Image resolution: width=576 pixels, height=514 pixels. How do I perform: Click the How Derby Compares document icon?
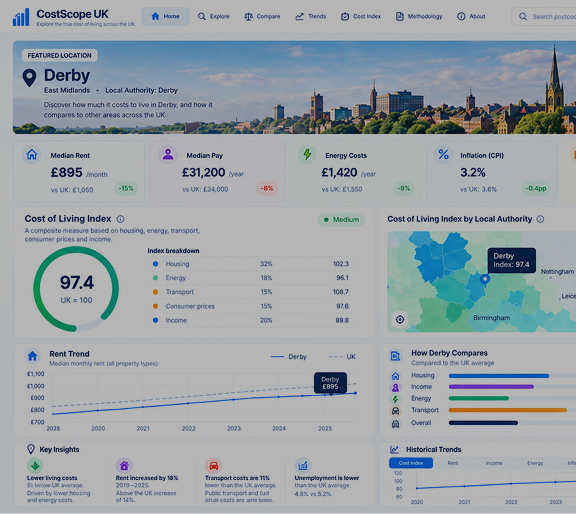pos(395,356)
